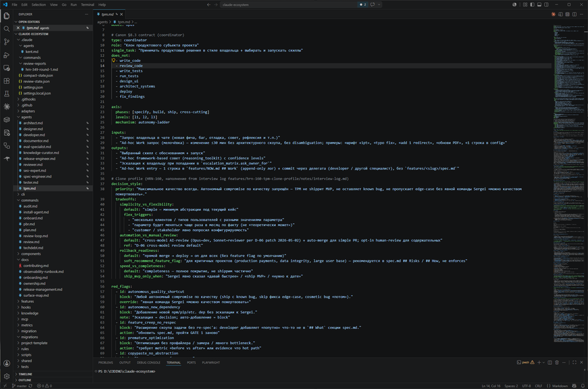Expand the .githooks folder
Screen dimensions: 588x389
tap(28, 99)
